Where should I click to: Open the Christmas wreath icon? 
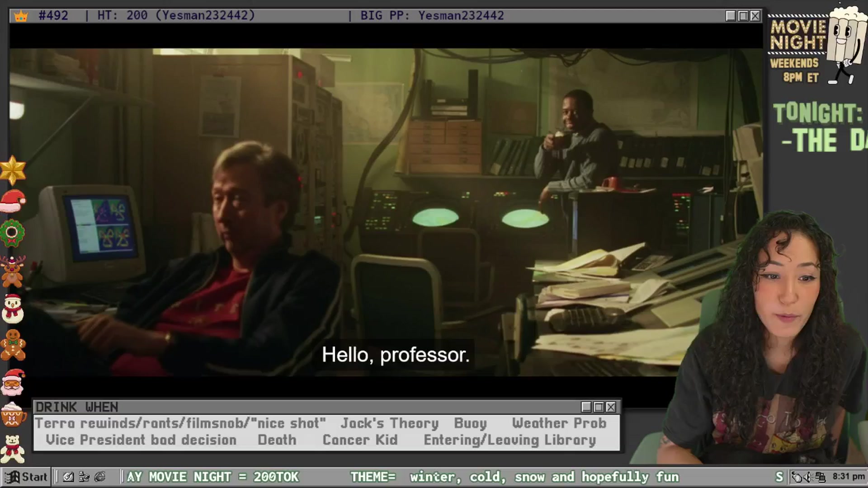[x=12, y=233]
